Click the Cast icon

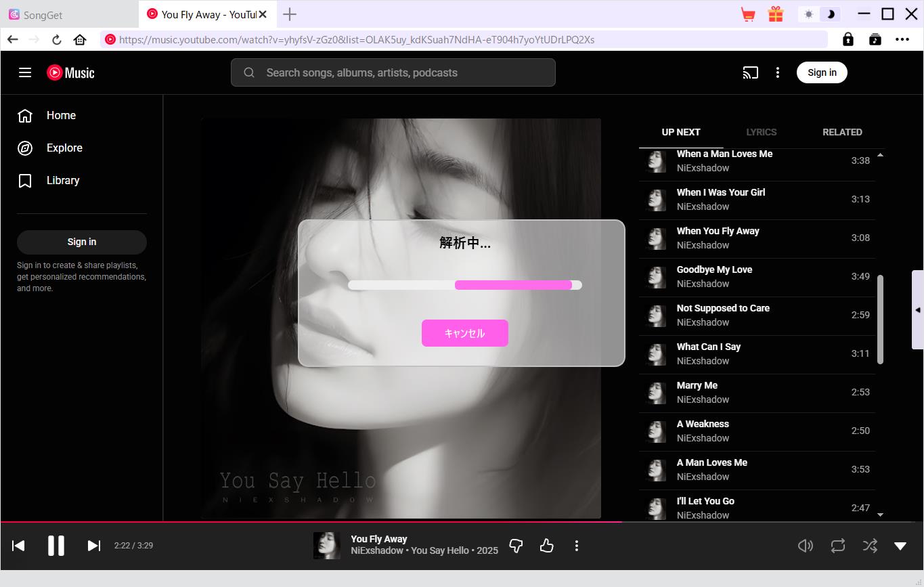coord(750,72)
